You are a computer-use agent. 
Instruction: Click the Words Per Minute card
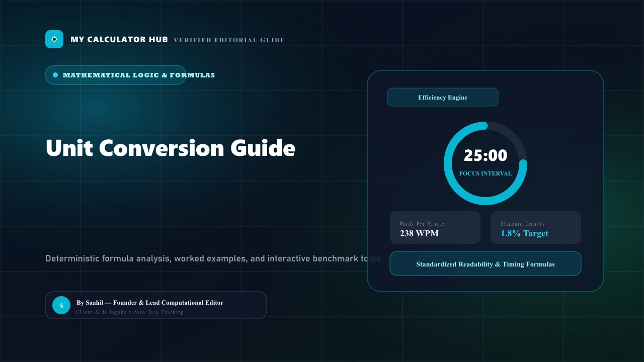pos(435,227)
